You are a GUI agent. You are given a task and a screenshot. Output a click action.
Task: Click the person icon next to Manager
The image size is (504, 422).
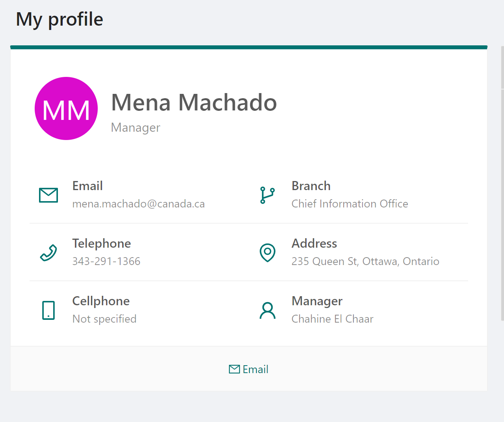(268, 310)
